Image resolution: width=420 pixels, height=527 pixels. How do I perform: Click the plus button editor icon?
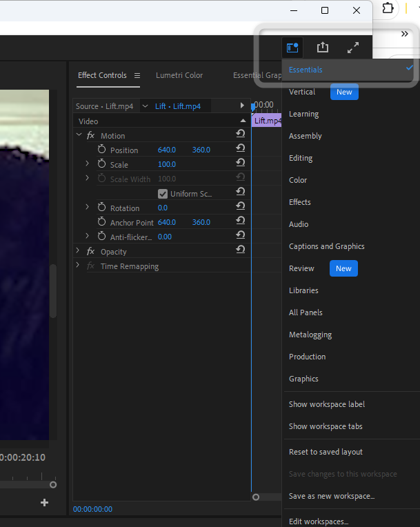coord(45,503)
